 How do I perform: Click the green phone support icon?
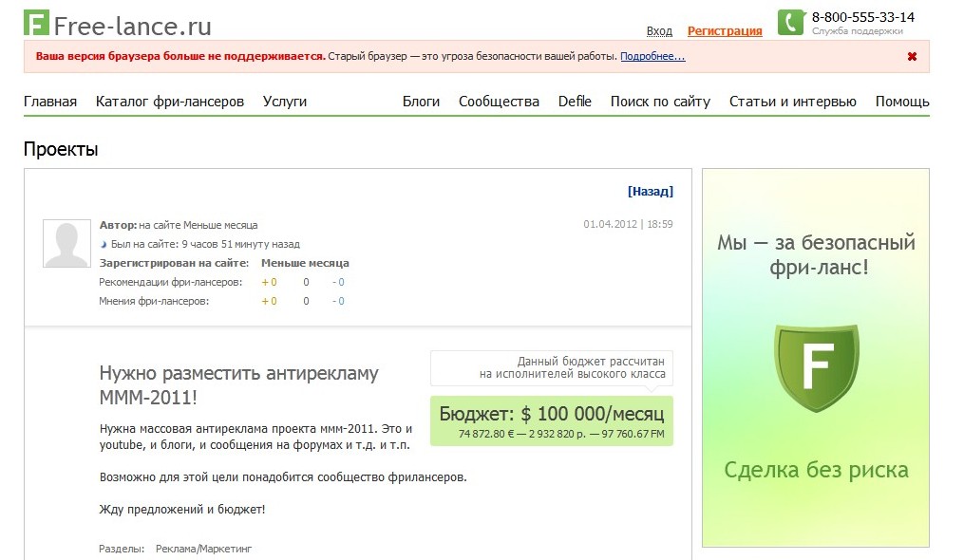[x=790, y=23]
